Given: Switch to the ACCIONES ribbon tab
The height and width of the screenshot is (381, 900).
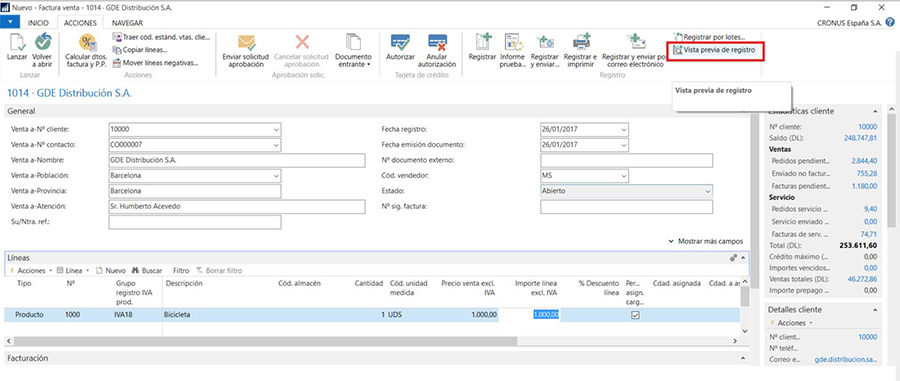Looking at the screenshot, I should (x=80, y=23).
